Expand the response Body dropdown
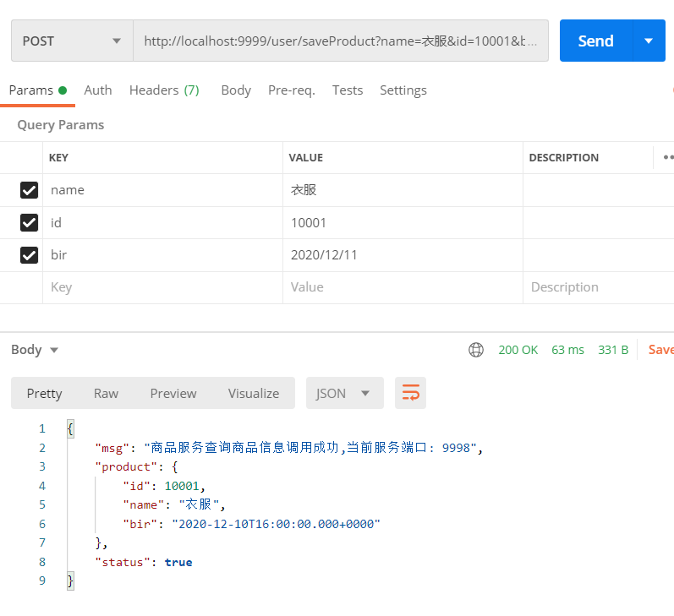Image resolution: width=674 pixels, height=616 pixels. [x=35, y=350]
